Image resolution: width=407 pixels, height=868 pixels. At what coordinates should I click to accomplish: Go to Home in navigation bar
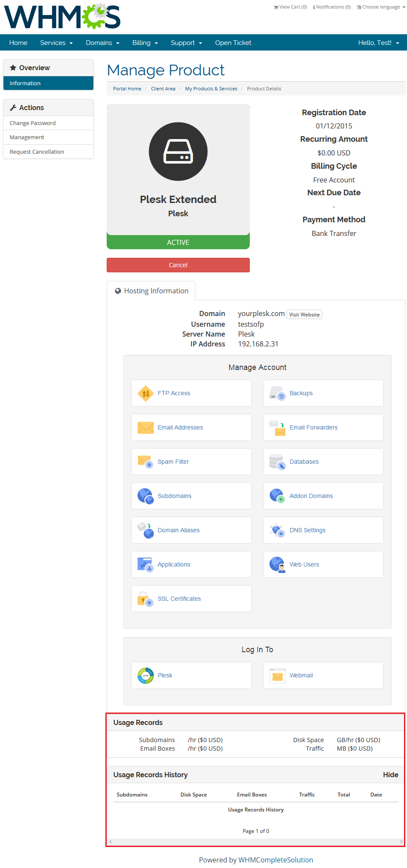pyautogui.click(x=18, y=43)
